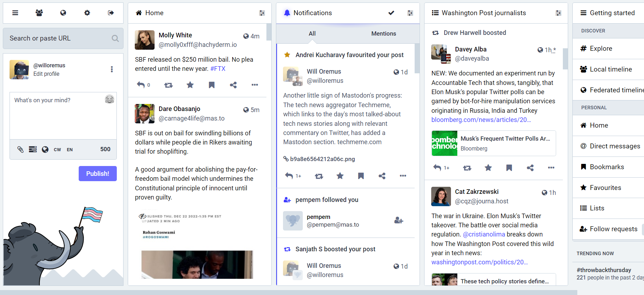This screenshot has height=295, width=644.
Task: Follow back pempem with the add-user icon
Action: [398, 221]
